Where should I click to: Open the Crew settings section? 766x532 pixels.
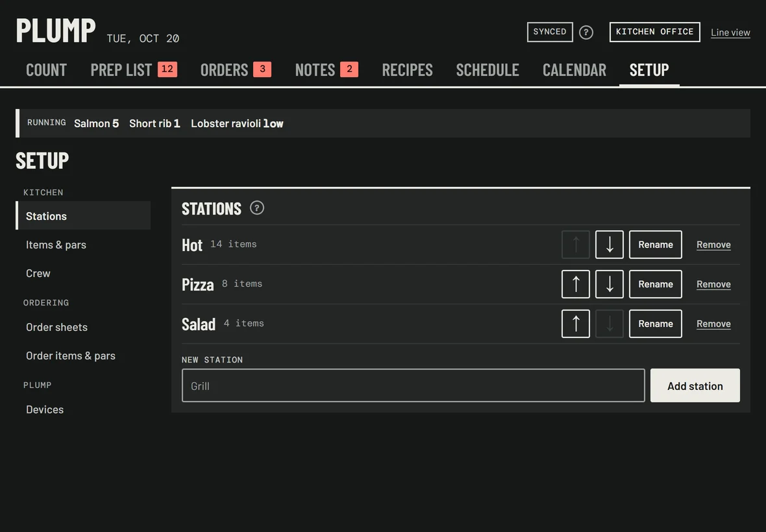pyautogui.click(x=84, y=273)
